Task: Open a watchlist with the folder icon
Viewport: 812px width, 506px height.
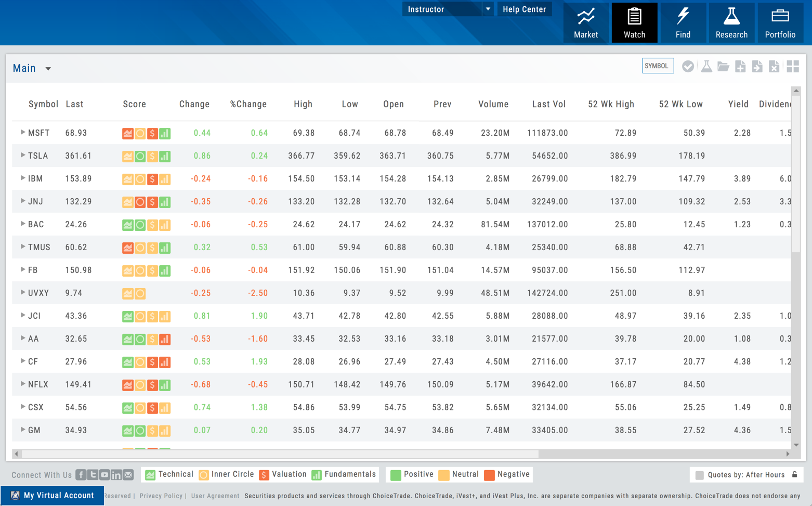Action: pyautogui.click(x=723, y=67)
